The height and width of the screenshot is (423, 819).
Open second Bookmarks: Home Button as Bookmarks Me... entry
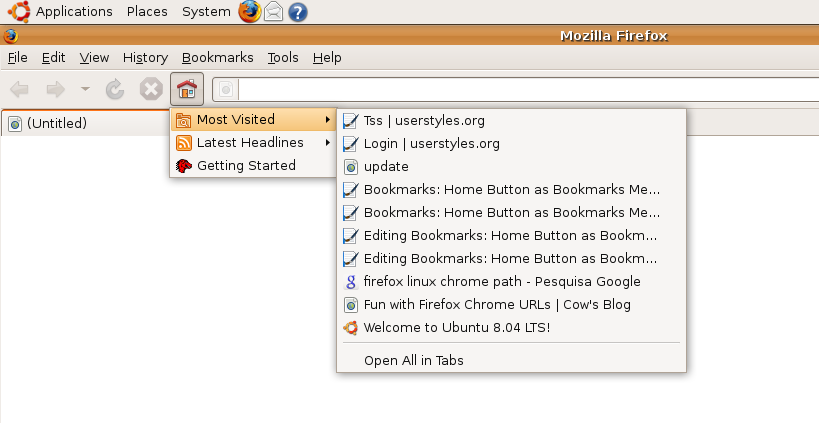[x=511, y=213]
